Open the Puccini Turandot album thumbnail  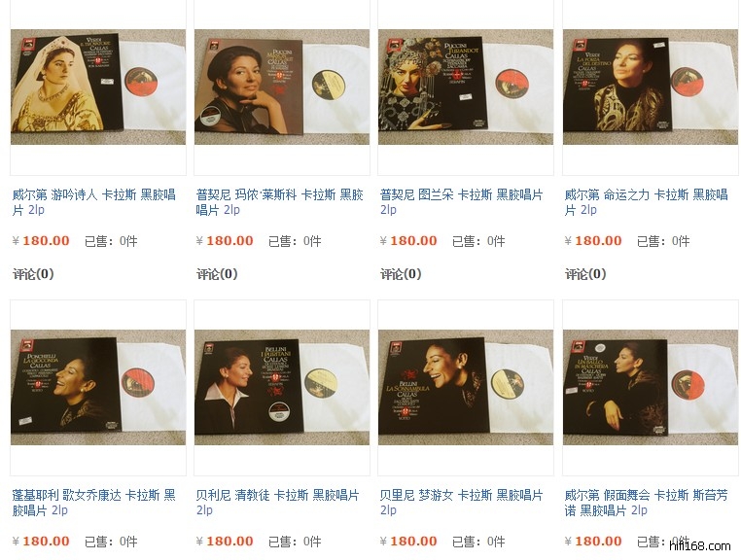(466, 87)
